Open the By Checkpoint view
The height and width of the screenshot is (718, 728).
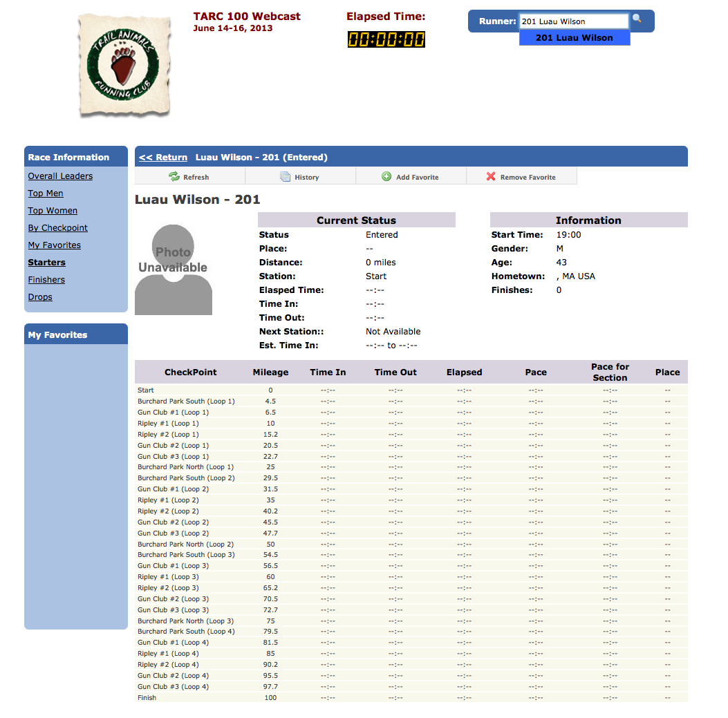coord(58,228)
